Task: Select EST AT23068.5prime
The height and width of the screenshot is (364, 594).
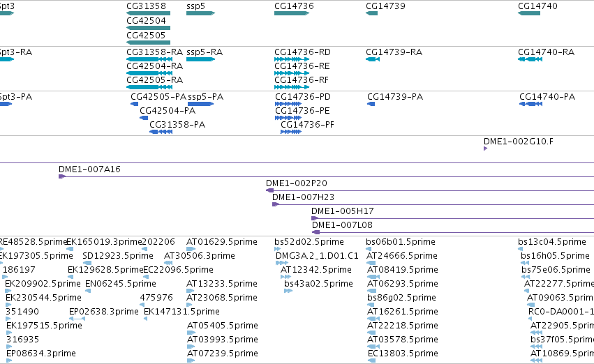Action: 222,298
